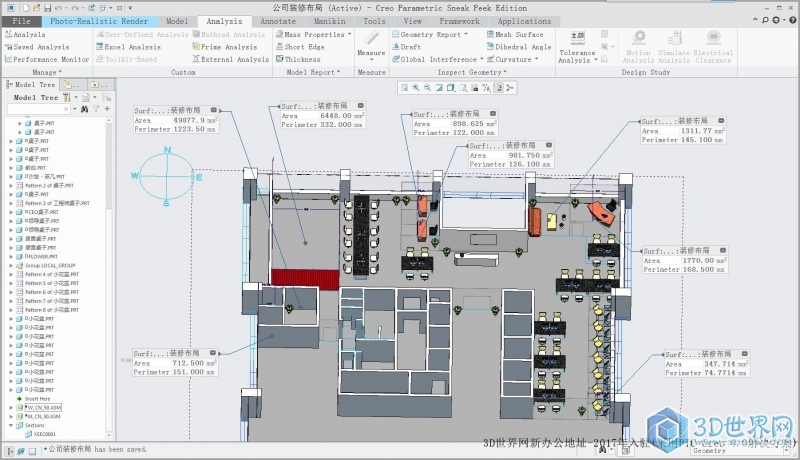Select the Short Edge analysis tool
This screenshot has height=460, width=800.
pyautogui.click(x=302, y=47)
